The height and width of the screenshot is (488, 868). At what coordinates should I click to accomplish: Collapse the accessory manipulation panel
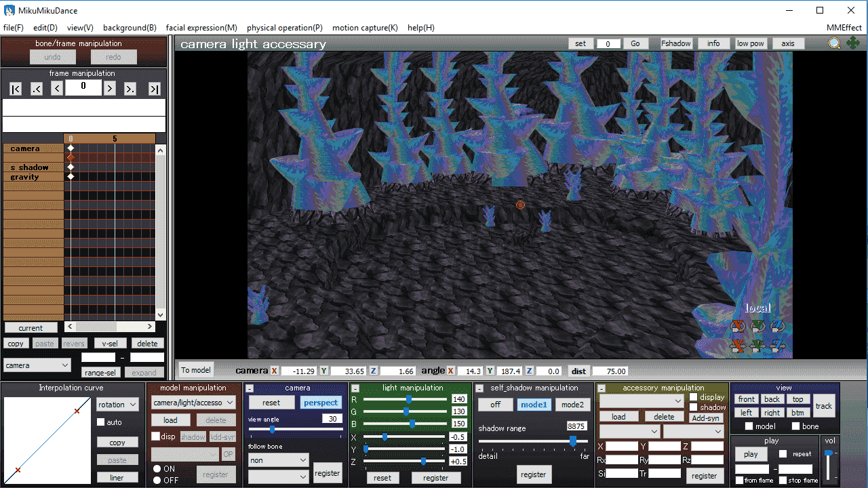[x=601, y=388]
